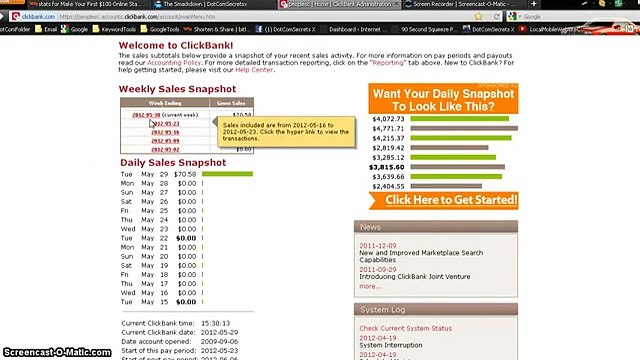This screenshot has height=360, width=640.
Task: Open the KeywordTools bookmarks folder
Action: [x=114, y=29]
